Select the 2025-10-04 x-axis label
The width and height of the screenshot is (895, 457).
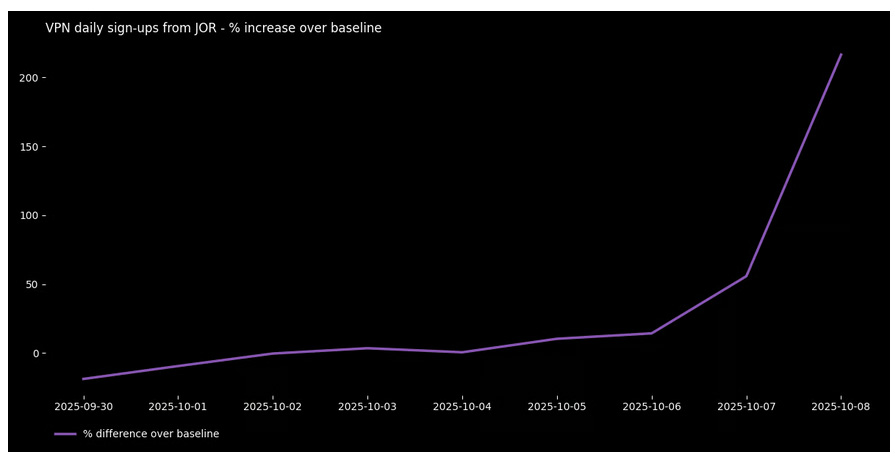tap(462, 407)
